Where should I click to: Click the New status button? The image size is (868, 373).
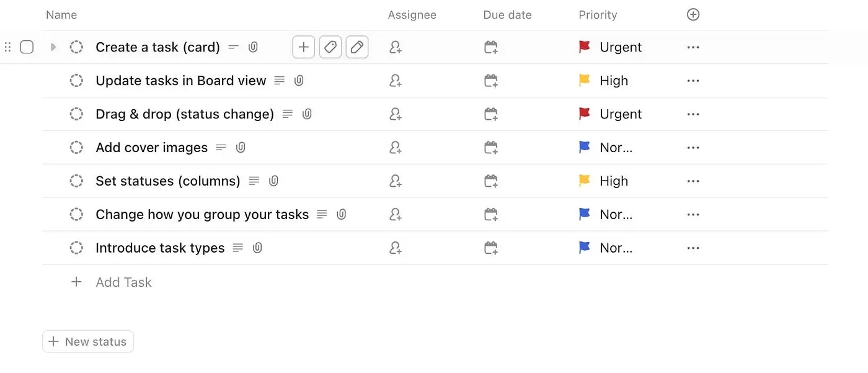pos(88,341)
